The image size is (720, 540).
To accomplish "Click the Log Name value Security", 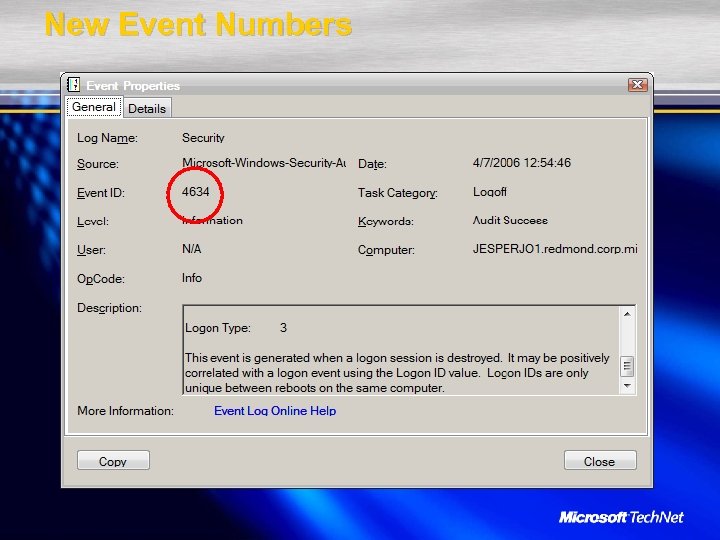I will 203,138.
